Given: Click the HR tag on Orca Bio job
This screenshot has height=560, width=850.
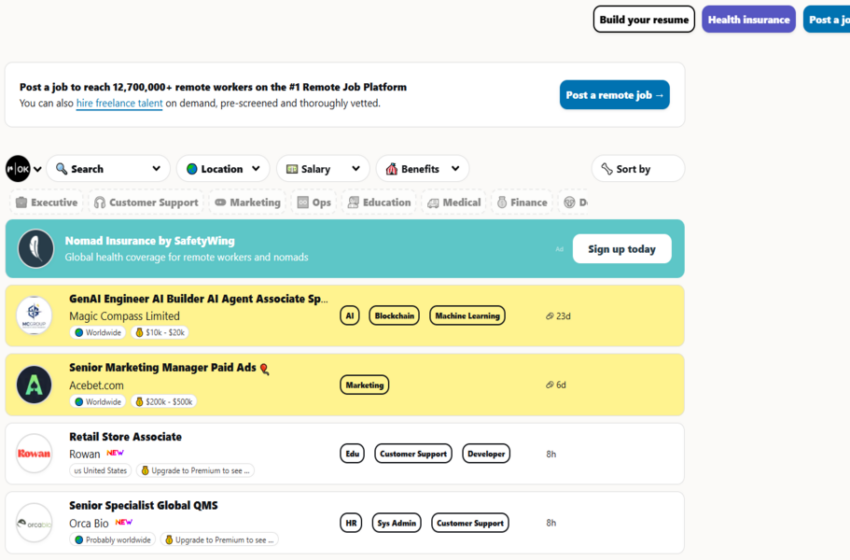Looking at the screenshot, I should pyautogui.click(x=351, y=523).
